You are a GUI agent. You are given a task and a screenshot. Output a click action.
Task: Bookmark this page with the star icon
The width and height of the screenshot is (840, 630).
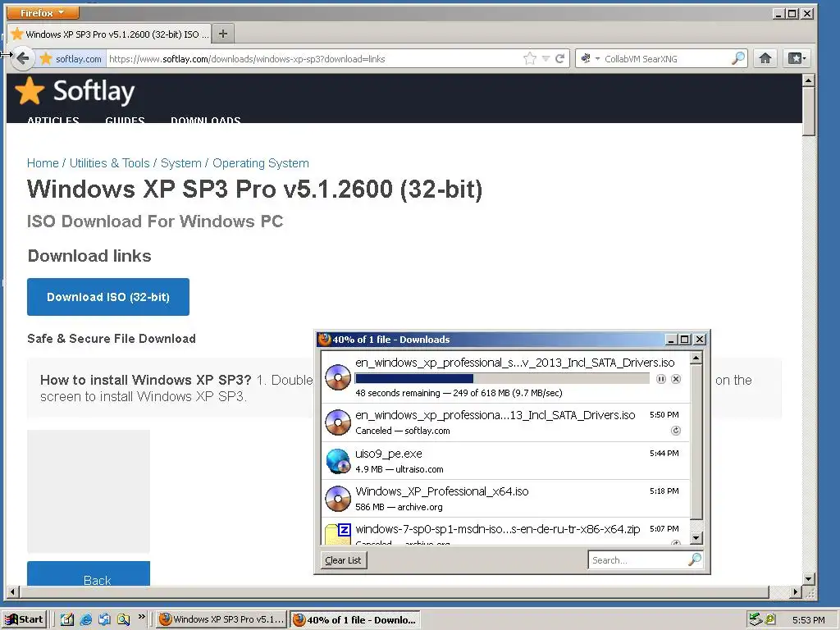(530, 58)
